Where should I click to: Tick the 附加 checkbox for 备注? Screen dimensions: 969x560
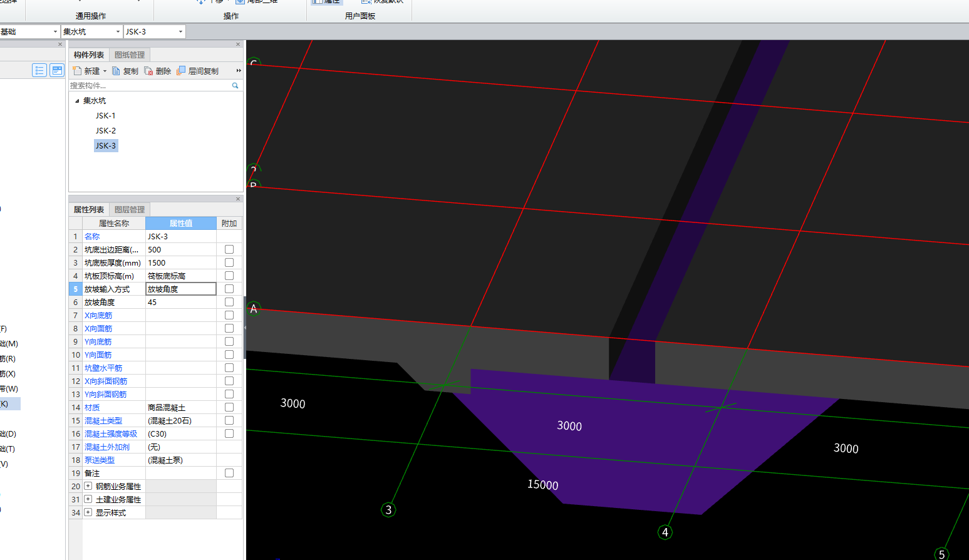pyautogui.click(x=229, y=473)
